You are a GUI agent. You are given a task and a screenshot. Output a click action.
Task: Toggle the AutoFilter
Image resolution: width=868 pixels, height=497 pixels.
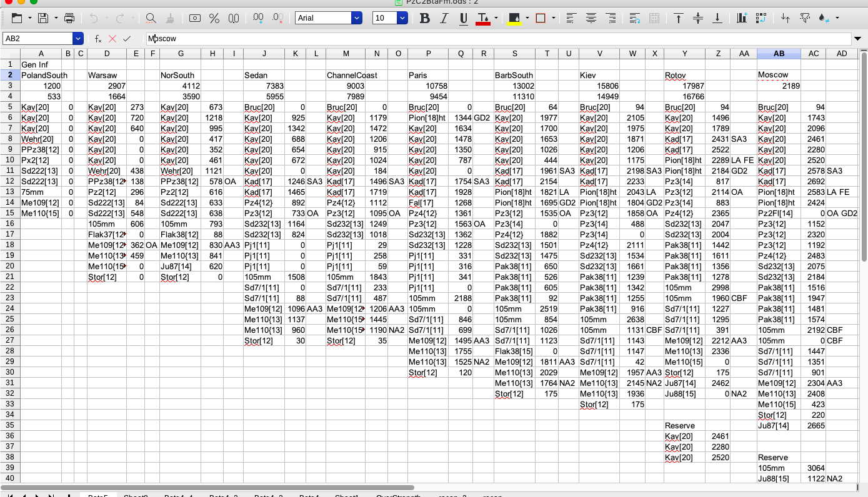(x=805, y=18)
